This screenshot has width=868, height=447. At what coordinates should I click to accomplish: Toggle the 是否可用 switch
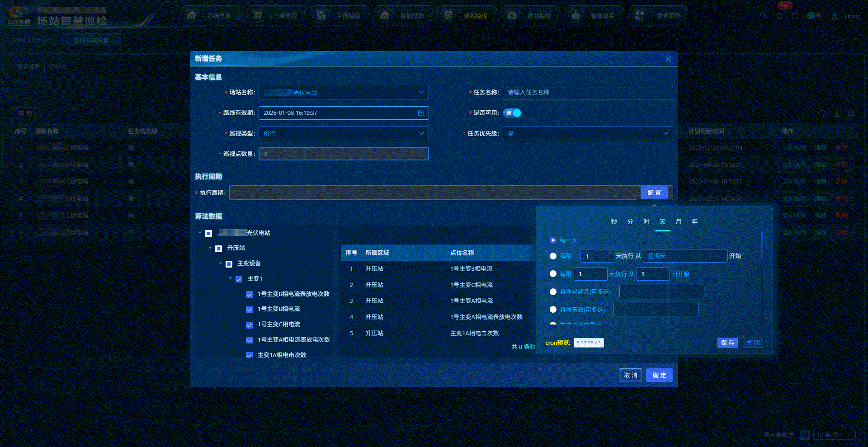(512, 113)
